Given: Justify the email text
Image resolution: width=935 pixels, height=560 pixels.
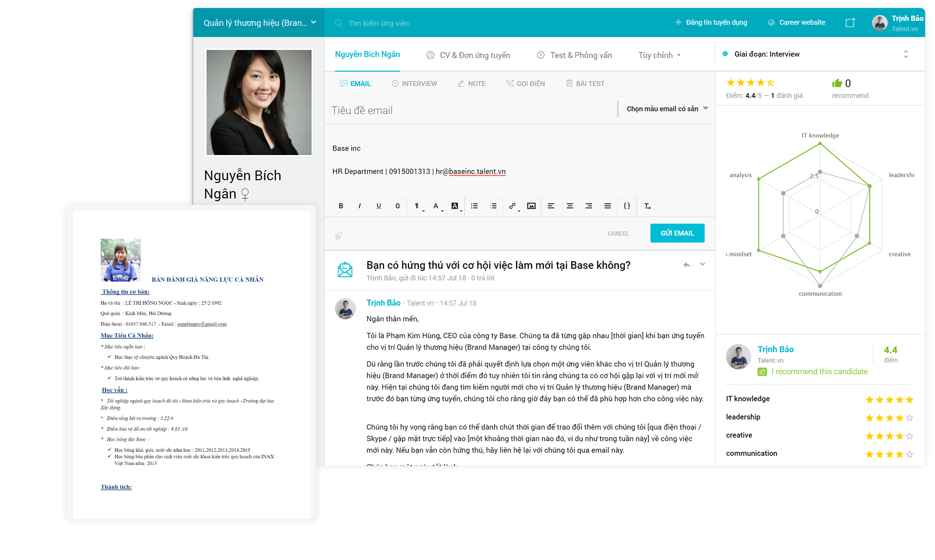Looking at the screenshot, I should click(607, 206).
